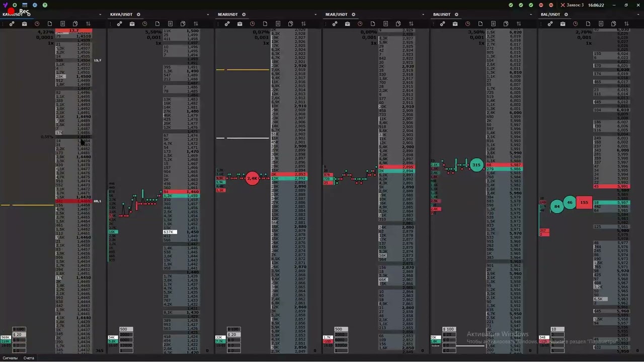Click KAVAUSDT panel up-down arrows icon
This screenshot has height=362, width=644.
tap(88, 24)
